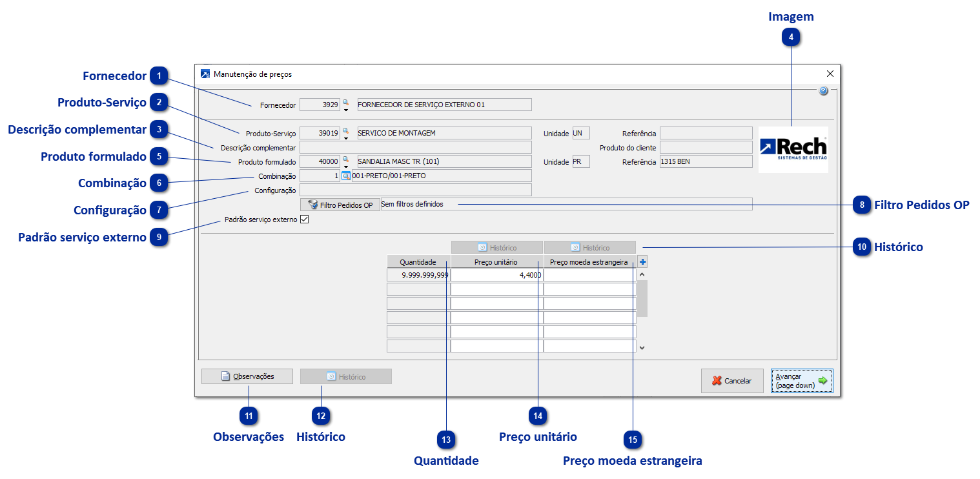The height and width of the screenshot is (479, 980).
Task: Click the unit price cell 4,4000
Action: tap(497, 275)
